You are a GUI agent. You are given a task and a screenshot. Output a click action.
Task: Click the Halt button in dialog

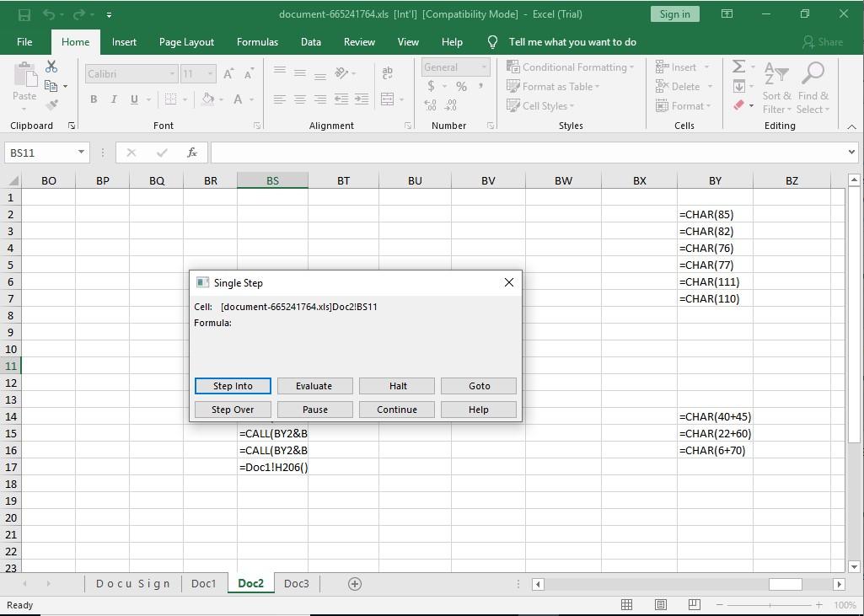coord(397,386)
